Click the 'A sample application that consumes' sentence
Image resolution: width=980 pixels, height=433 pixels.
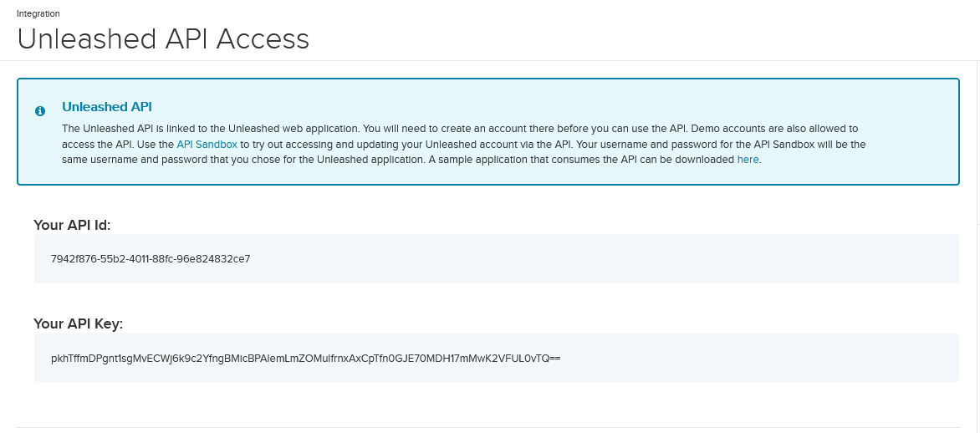tap(577, 159)
